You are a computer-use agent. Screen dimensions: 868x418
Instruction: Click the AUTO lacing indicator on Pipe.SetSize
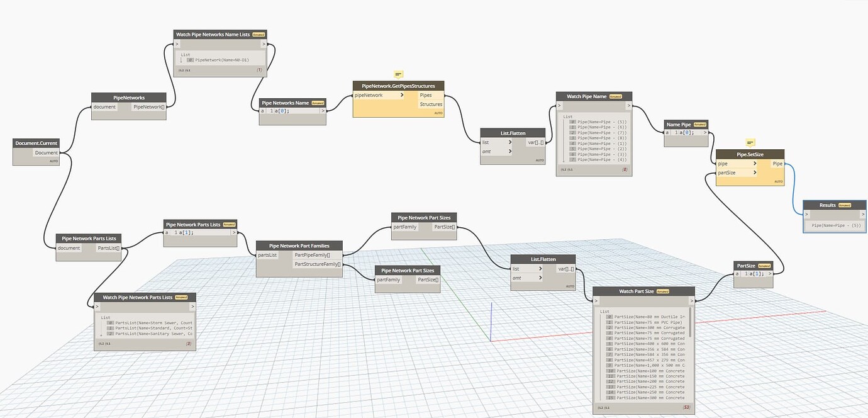(x=778, y=181)
